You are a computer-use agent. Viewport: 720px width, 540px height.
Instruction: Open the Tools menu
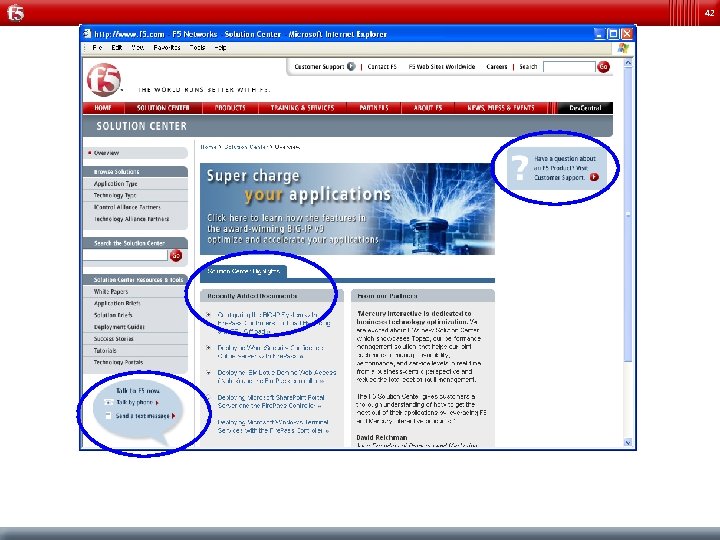[197, 47]
